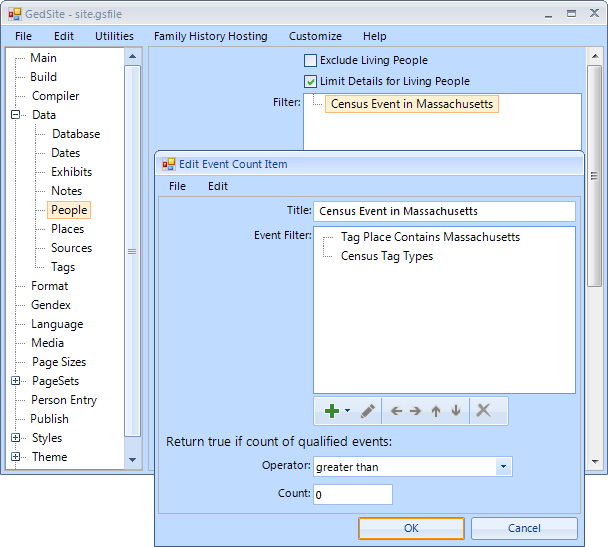608x547 pixels.
Task: Click the pencil Edit filter icon
Action: click(x=368, y=411)
